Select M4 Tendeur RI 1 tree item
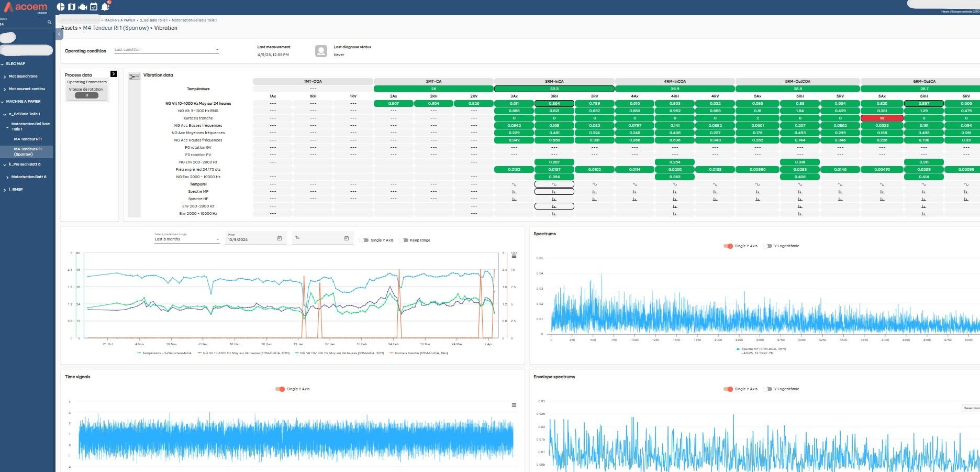The width and height of the screenshot is (980, 472). point(28,139)
